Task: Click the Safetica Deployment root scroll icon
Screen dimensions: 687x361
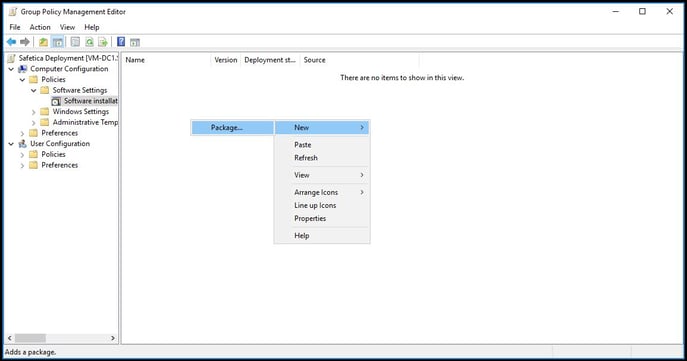Action: pos(11,58)
